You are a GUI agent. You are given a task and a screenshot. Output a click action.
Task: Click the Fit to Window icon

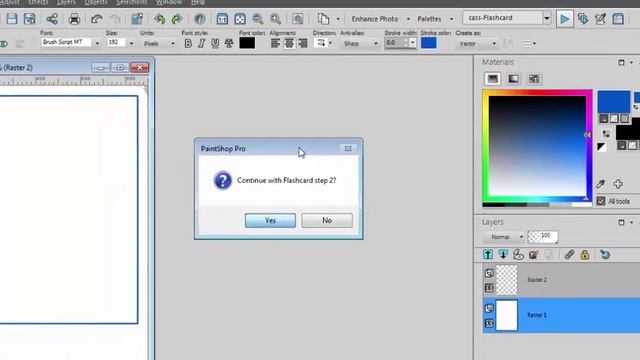240,19
